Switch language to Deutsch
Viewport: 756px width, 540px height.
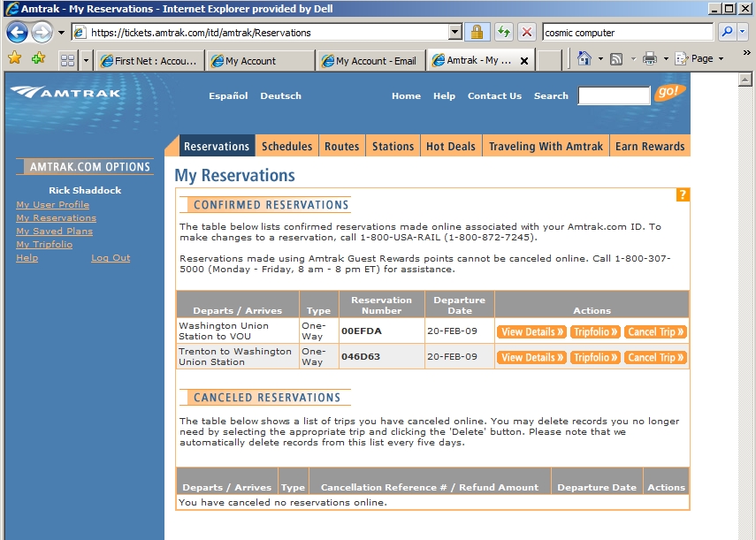[280, 95]
